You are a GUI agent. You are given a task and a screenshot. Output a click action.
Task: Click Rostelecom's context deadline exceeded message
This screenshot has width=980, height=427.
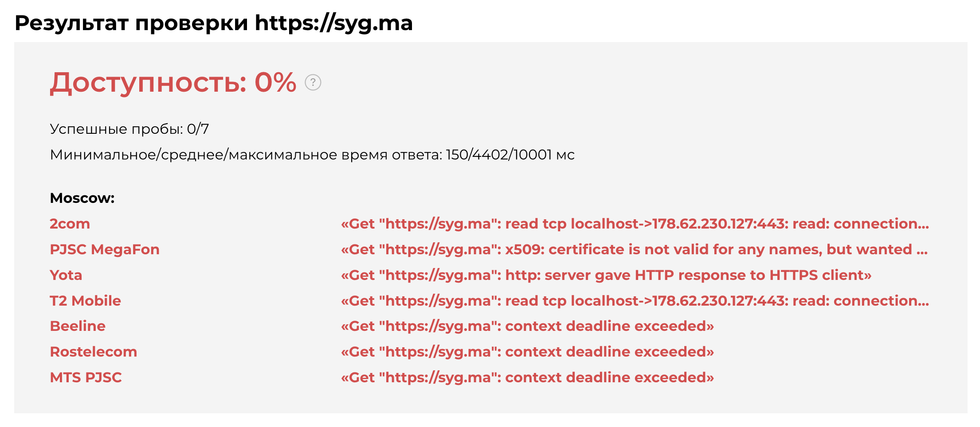coord(527,352)
